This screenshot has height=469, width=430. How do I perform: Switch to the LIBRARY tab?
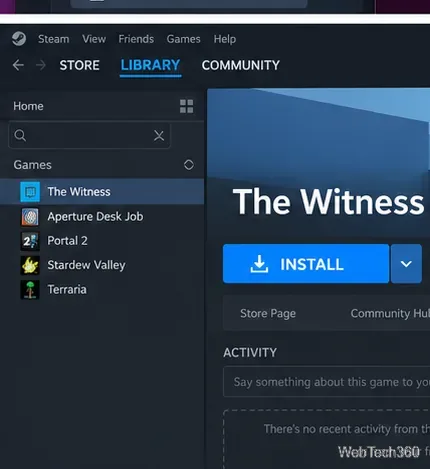[x=150, y=65]
